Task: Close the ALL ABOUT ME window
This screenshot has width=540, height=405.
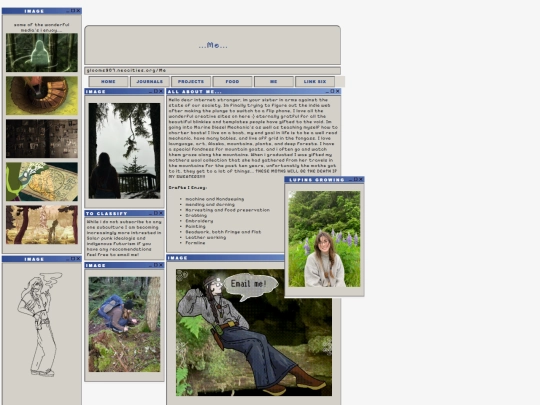Action: pyautogui.click(x=338, y=91)
